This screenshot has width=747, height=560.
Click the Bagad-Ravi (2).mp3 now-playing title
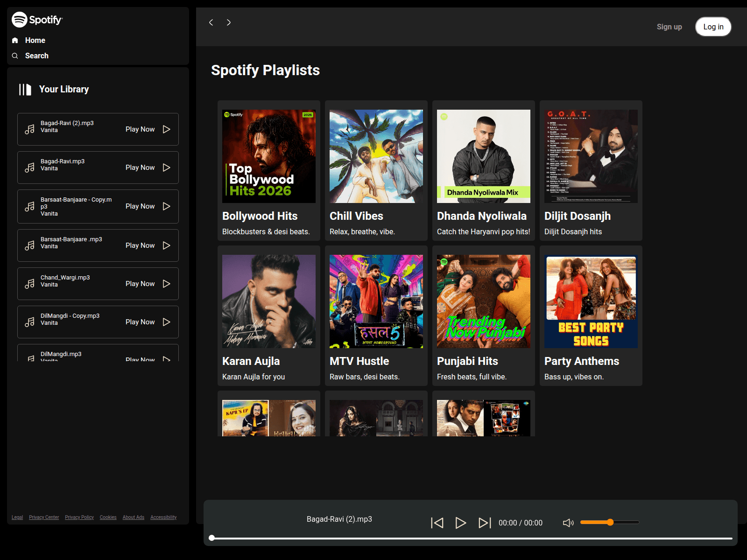click(339, 519)
